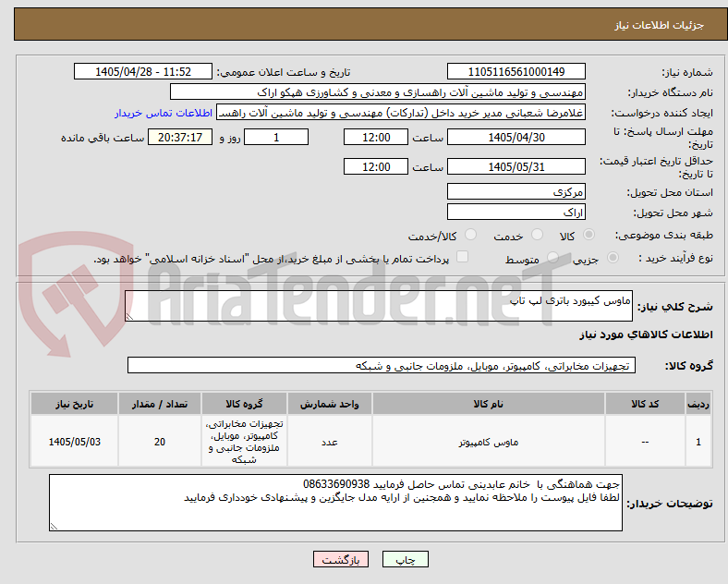The image size is (728, 584).
Task: Click the واحد شمارش column header
Action: click(329, 404)
